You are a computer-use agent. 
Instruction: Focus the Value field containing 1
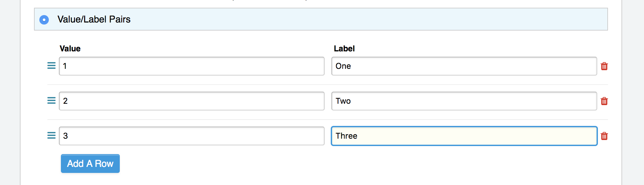(192, 66)
